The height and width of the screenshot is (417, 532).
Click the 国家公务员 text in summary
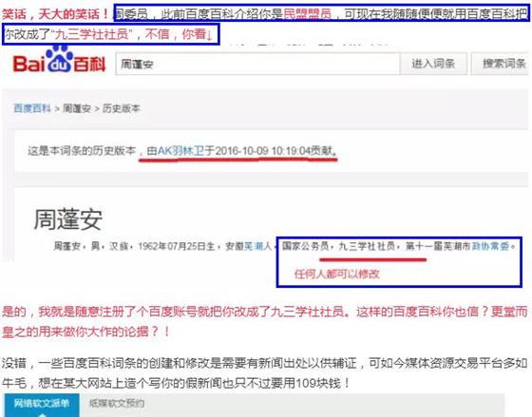(305, 246)
